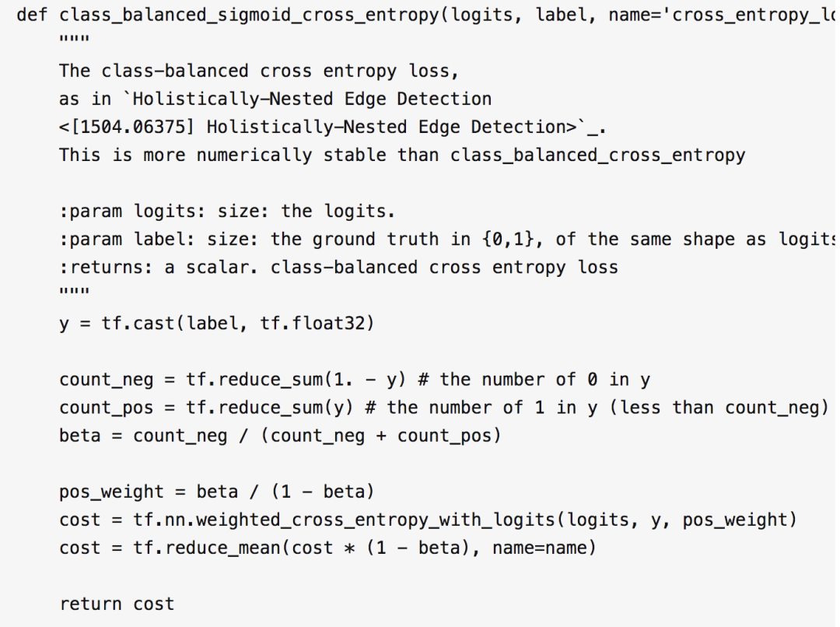The image size is (840, 627).
Task: Click 'tf.nn.weighted_cross_entropy_with_logits' call
Action: [344, 520]
